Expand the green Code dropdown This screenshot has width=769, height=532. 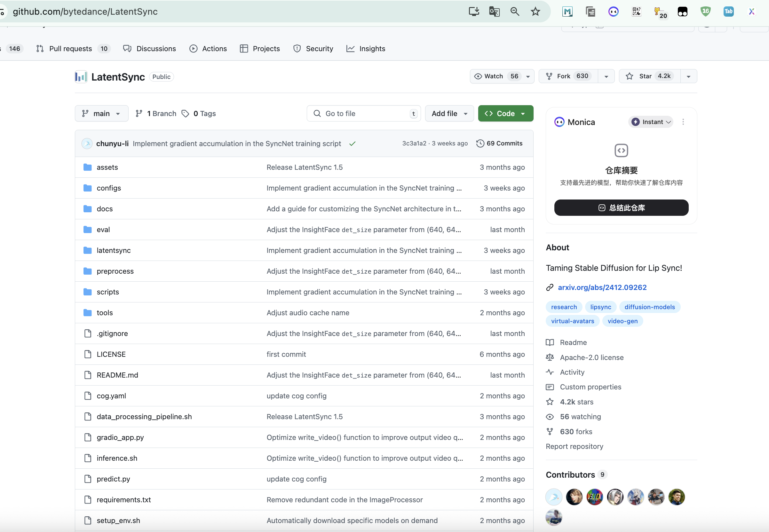pyautogui.click(x=505, y=114)
